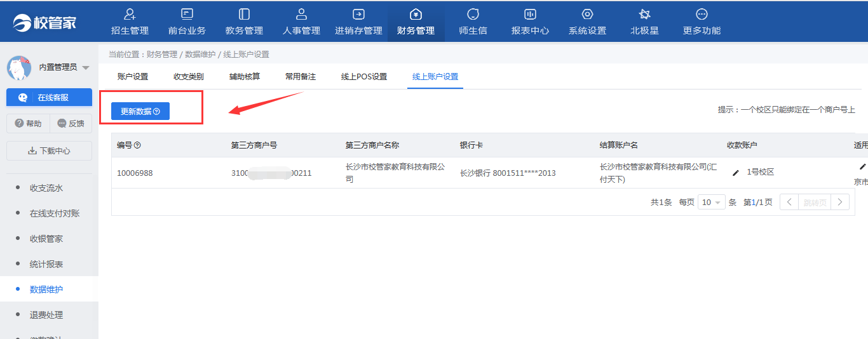Switch to the 线上账户设置 tab
The image size is (868, 339).
click(x=435, y=77)
